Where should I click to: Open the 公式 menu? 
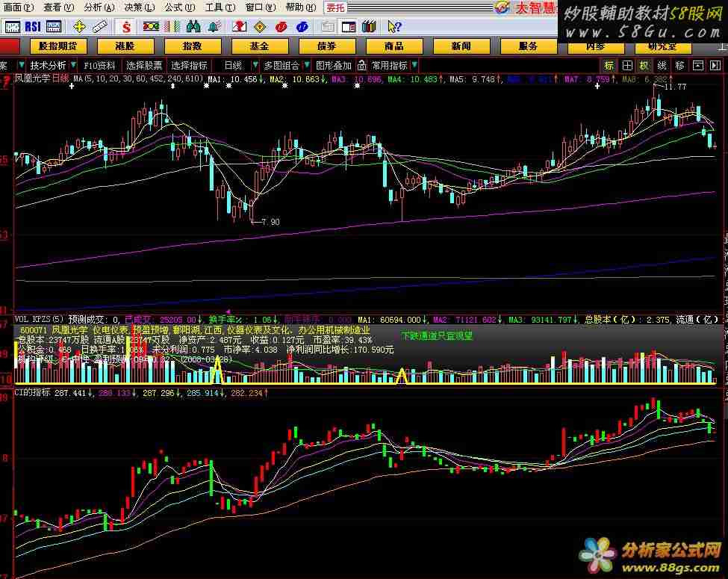[180, 7]
